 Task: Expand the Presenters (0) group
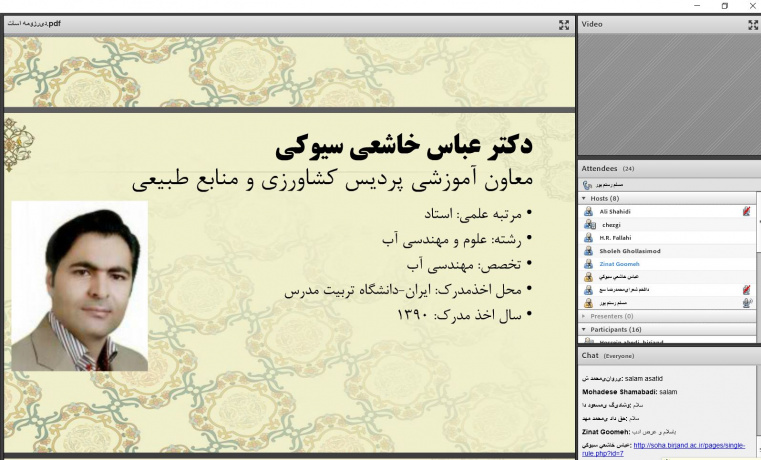coord(584,316)
